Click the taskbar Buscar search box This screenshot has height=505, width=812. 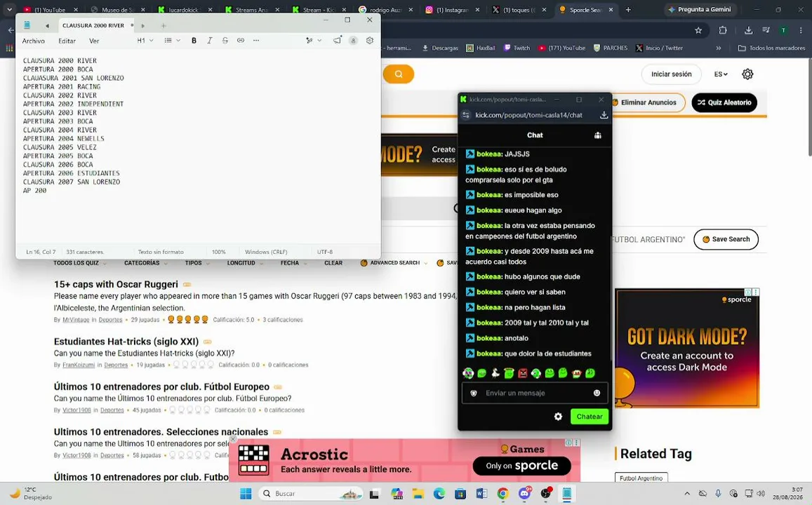pyautogui.click(x=311, y=494)
